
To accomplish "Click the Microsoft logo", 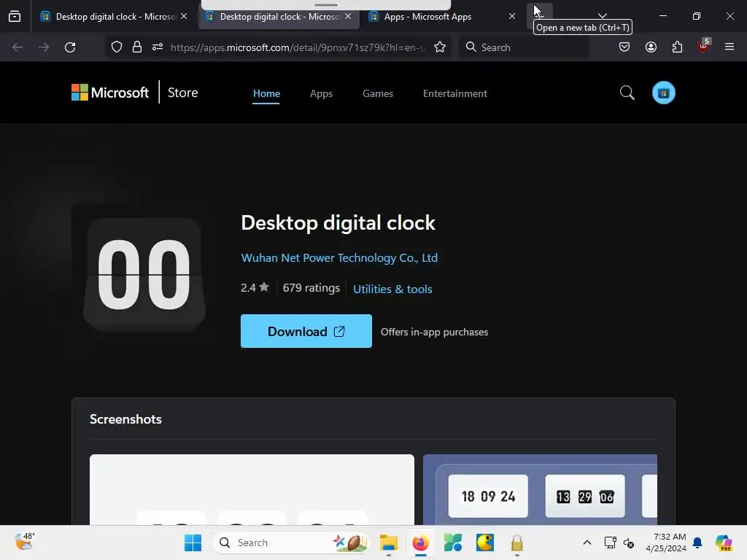I will coord(110,93).
